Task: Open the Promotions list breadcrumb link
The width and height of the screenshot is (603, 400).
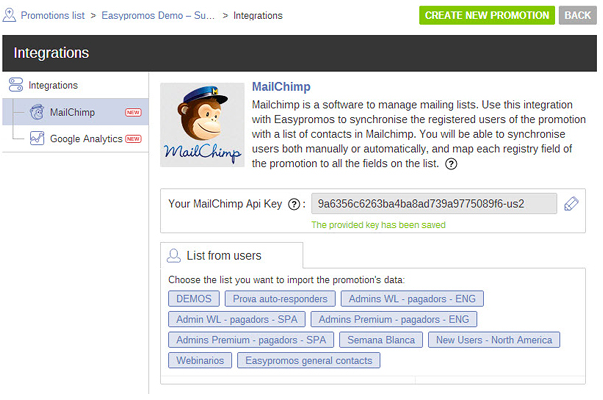Action: coord(53,15)
